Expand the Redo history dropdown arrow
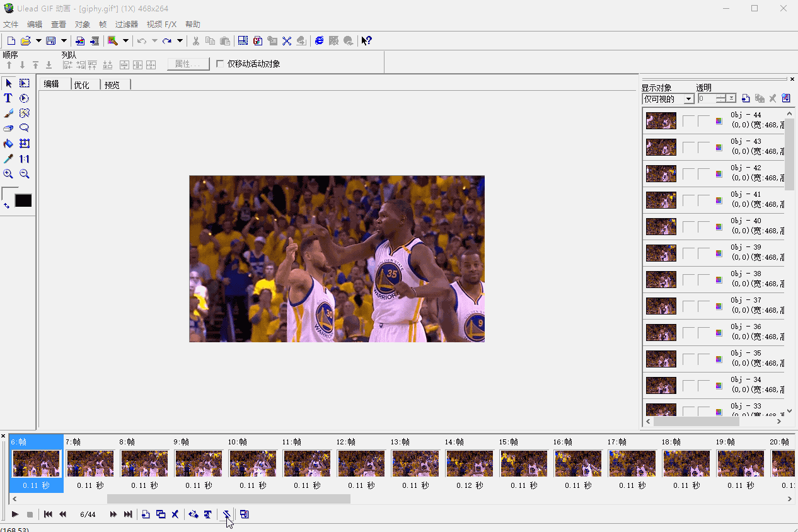798x532 pixels. click(x=180, y=41)
